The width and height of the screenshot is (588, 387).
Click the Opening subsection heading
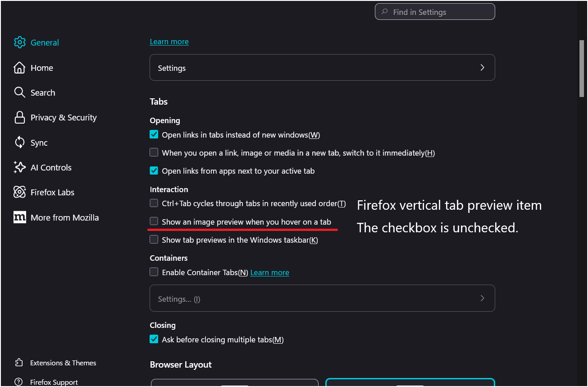[x=165, y=120]
